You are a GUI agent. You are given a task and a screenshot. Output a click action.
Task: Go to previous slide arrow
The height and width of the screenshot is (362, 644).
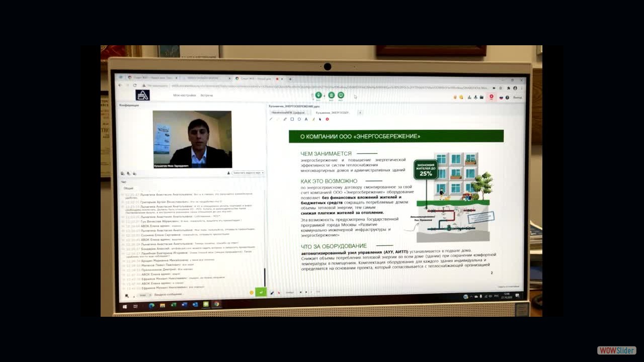(x=301, y=292)
